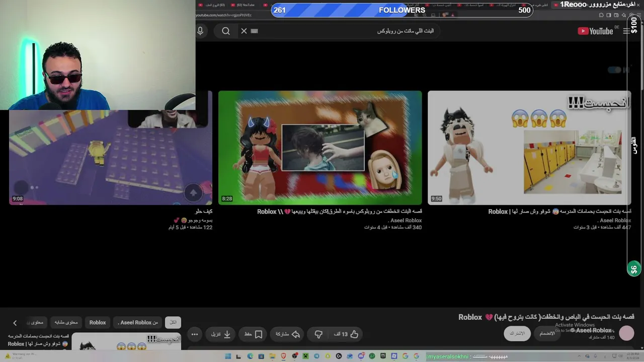Viewport: 644px width, 362px height.
Task: Select the "محتوى مشابه" filter chip
Action: click(66, 322)
